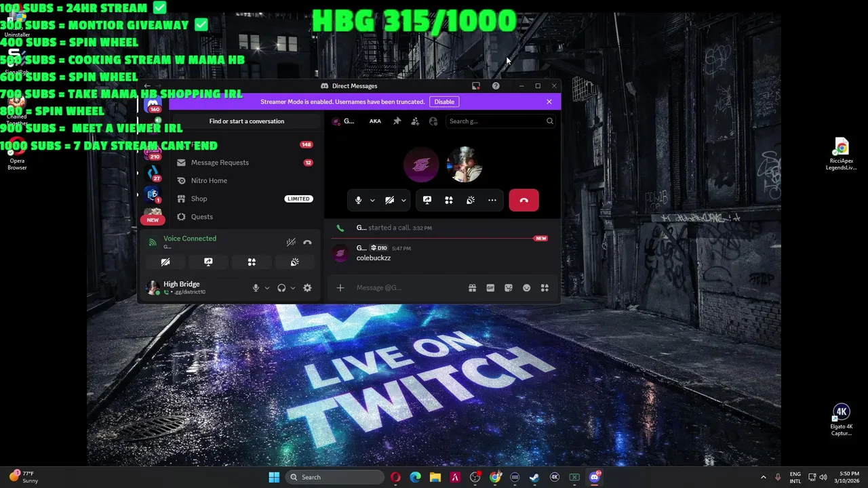
Task: Expand microphone options arrow in call
Action: pyautogui.click(x=372, y=200)
